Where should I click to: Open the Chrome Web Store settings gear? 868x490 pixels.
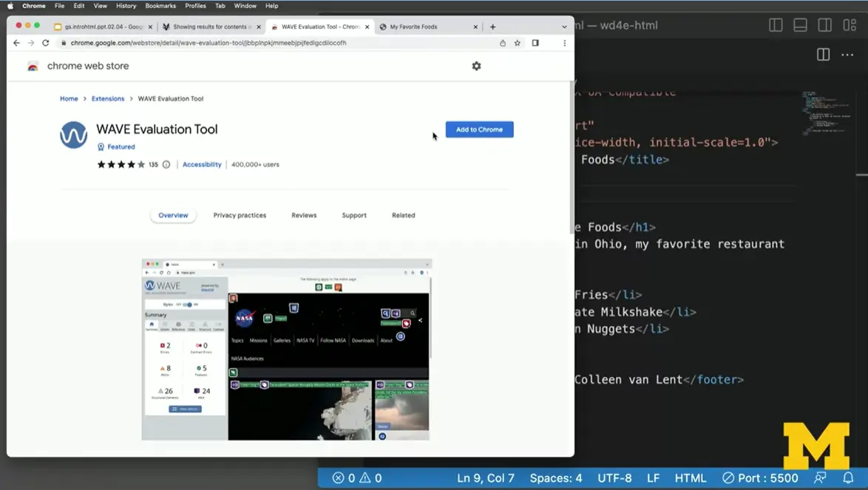[x=476, y=66]
